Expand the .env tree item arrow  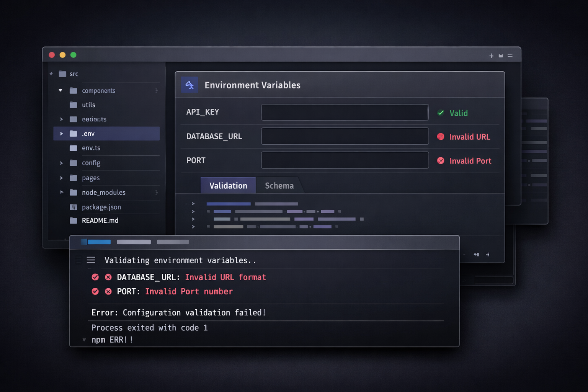tap(61, 134)
